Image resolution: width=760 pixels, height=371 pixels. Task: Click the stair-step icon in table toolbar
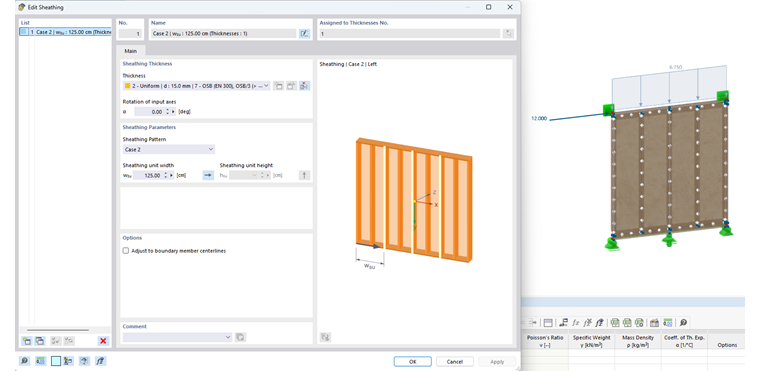(x=563, y=323)
